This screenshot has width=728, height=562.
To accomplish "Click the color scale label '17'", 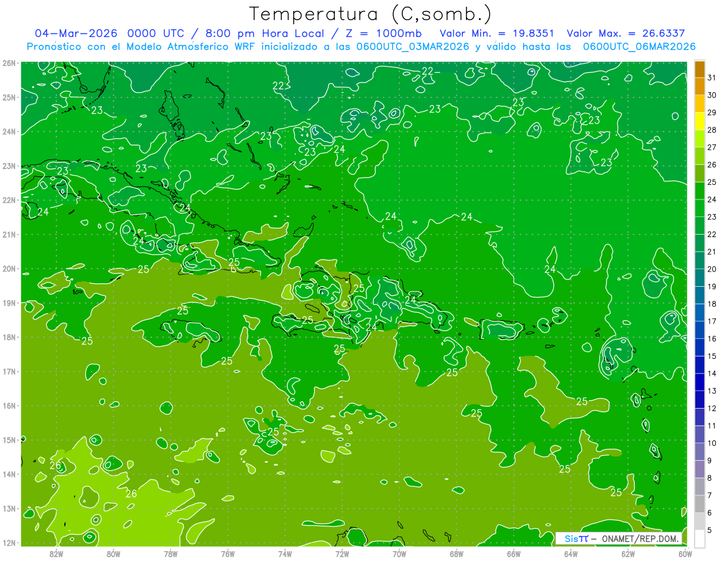I will click(x=712, y=321).
